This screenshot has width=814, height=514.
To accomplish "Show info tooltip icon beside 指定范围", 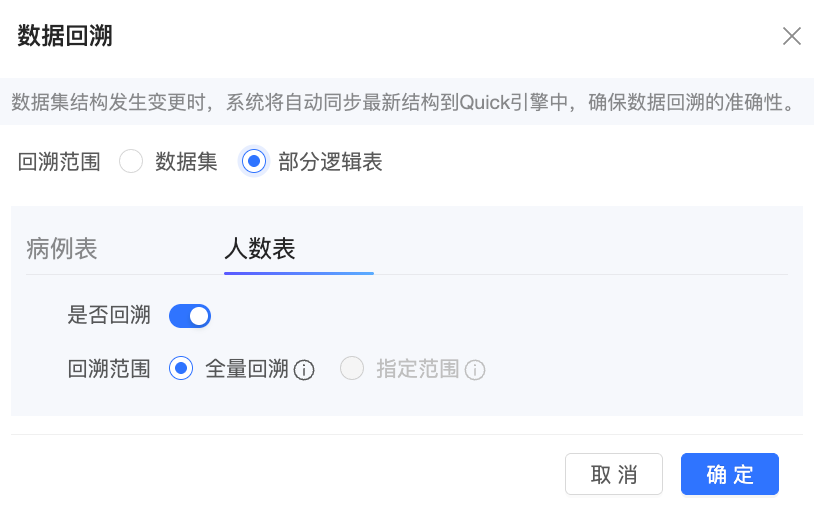I will pos(475,370).
